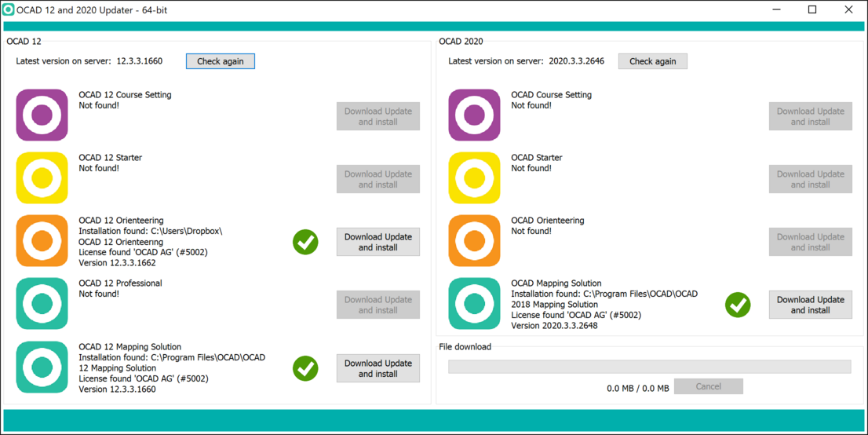The height and width of the screenshot is (435, 868).
Task: Click the OCAD 12 Professional teal icon
Action: click(42, 304)
